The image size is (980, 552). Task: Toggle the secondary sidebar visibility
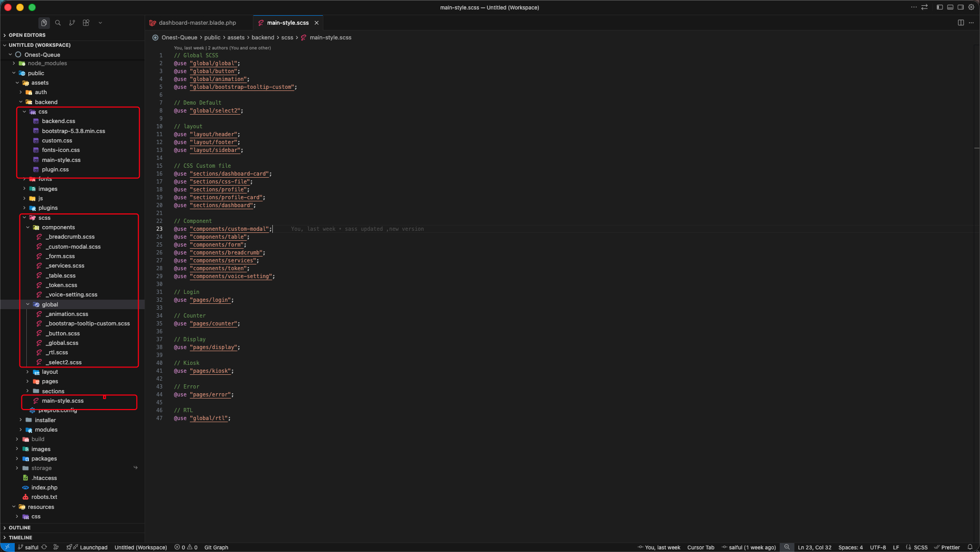click(961, 7)
